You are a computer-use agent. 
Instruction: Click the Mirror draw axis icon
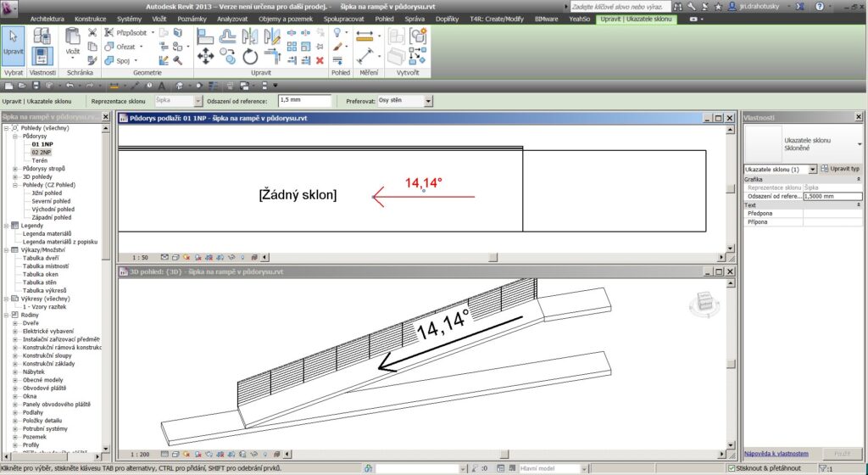pos(272,36)
